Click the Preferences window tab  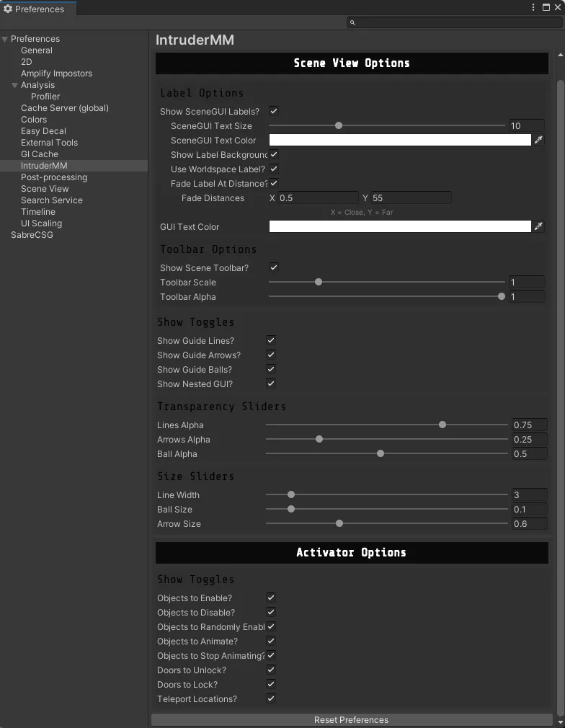[38, 9]
